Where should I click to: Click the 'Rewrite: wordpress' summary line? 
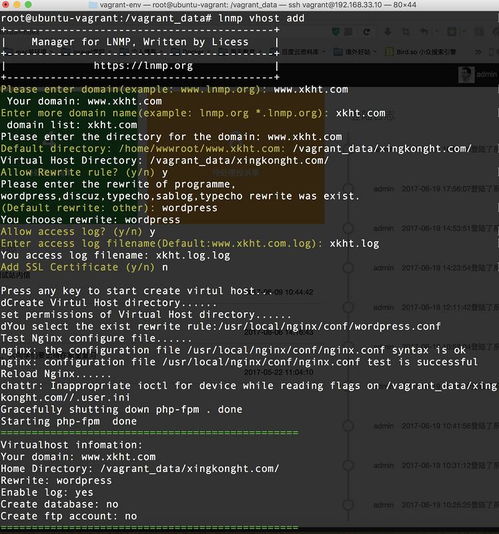[56, 481]
